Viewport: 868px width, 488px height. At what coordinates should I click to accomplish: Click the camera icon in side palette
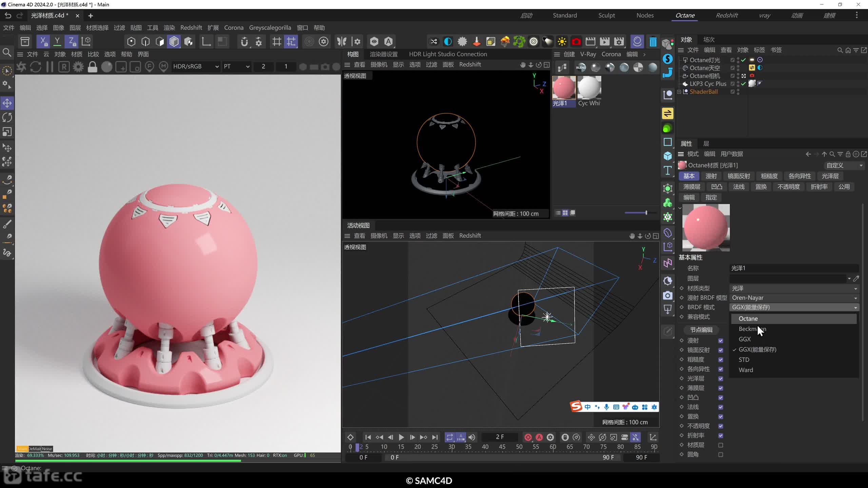point(668,296)
